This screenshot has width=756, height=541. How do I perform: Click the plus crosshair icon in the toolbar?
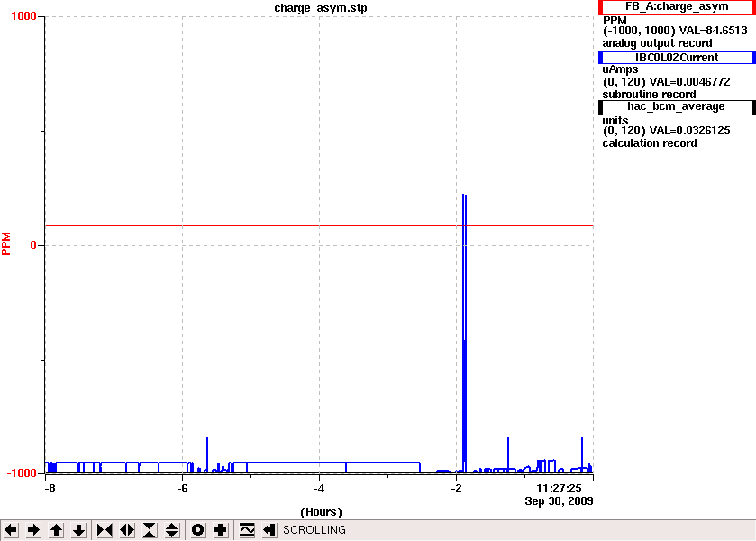(x=221, y=530)
